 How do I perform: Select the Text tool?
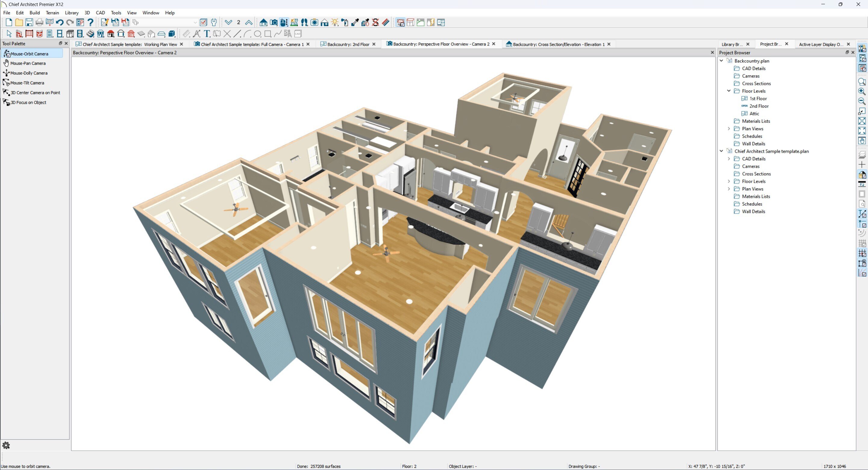pyautogui.click(x=207, y=33)
